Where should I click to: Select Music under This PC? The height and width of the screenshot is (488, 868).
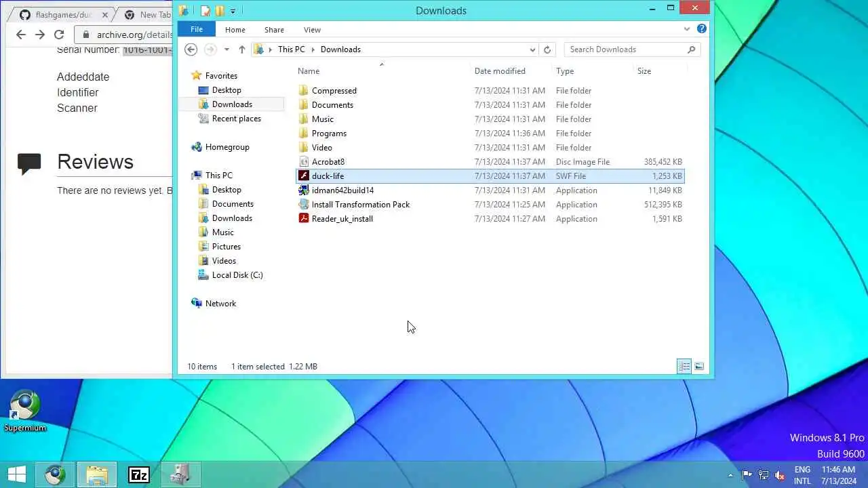(x=216, y=232)
